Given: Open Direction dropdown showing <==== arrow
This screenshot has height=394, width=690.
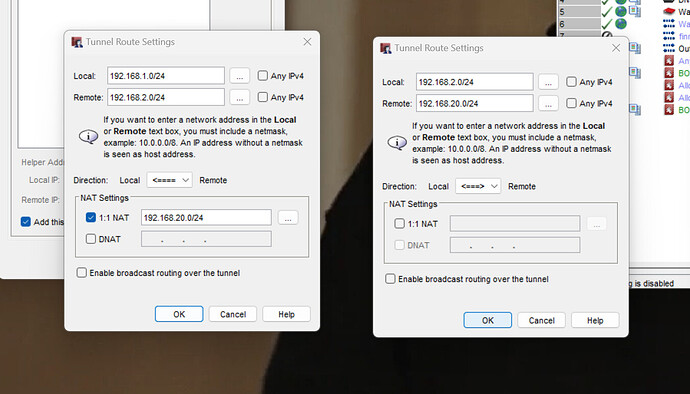Looking at the screenshot, I should (169, 180).
